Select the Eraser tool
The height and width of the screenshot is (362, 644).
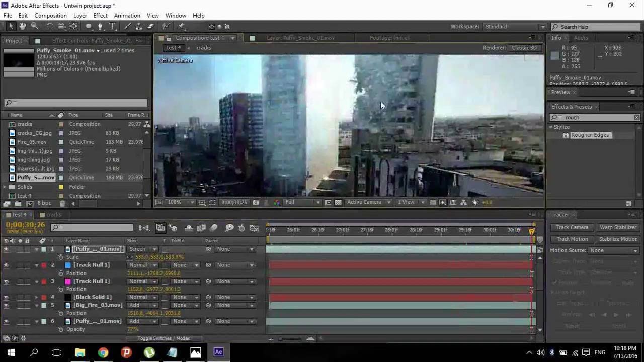150,26
